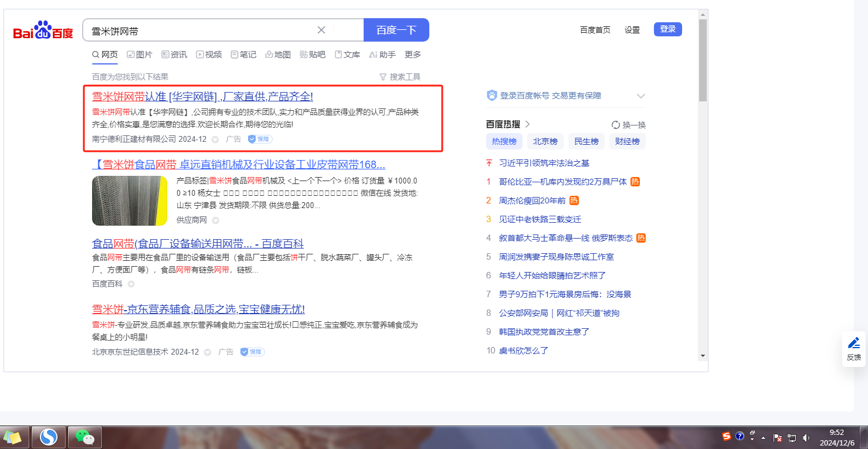Viewport: 868px width, 449px height.
Task: Click the 换一换 refresh icon
Action: point(615,125)
